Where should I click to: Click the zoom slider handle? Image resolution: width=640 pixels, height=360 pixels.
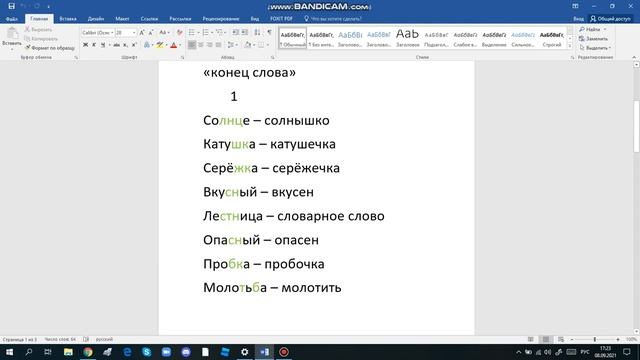pyautogui.click(x=595, y=339)
